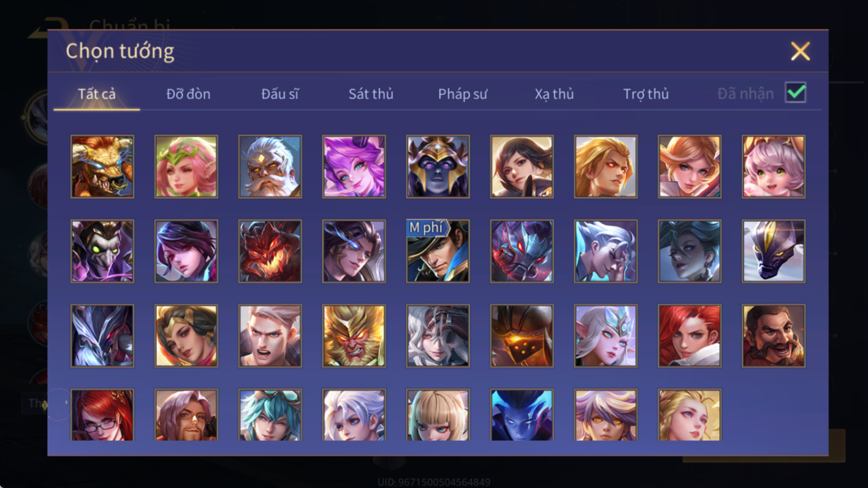Close the 'Chọn tướng' dialog

click(800, 51)
